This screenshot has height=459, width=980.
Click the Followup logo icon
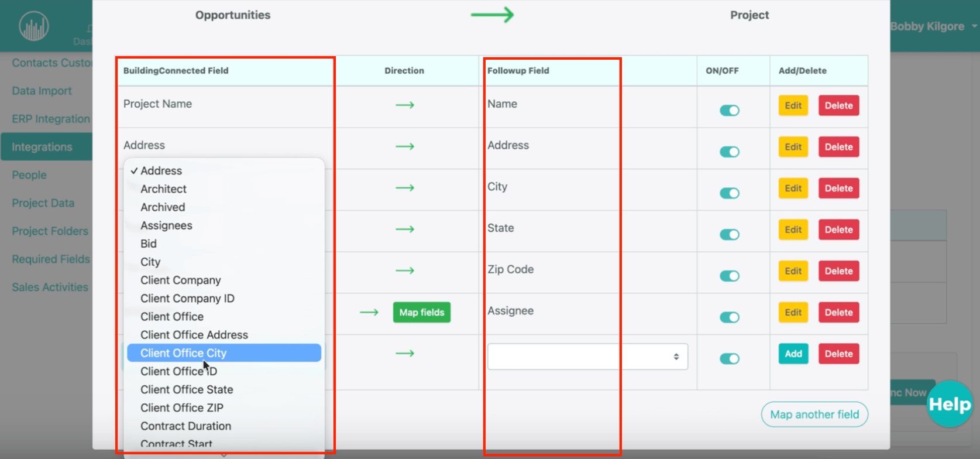(x=34, y=26)
